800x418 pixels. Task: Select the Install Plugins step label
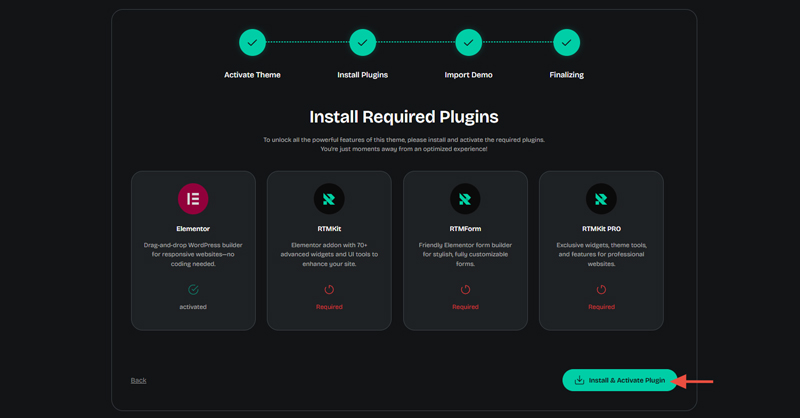pyautogui.click(x=362, y=75)
